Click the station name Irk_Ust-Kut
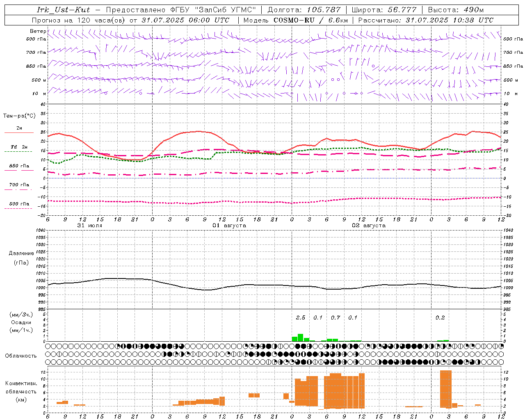 point(63,10)
